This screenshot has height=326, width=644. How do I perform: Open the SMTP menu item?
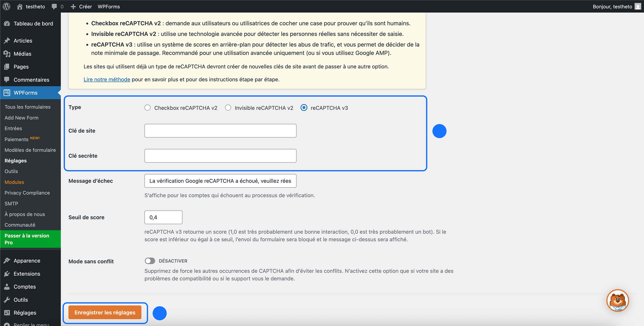click(11, 203)
